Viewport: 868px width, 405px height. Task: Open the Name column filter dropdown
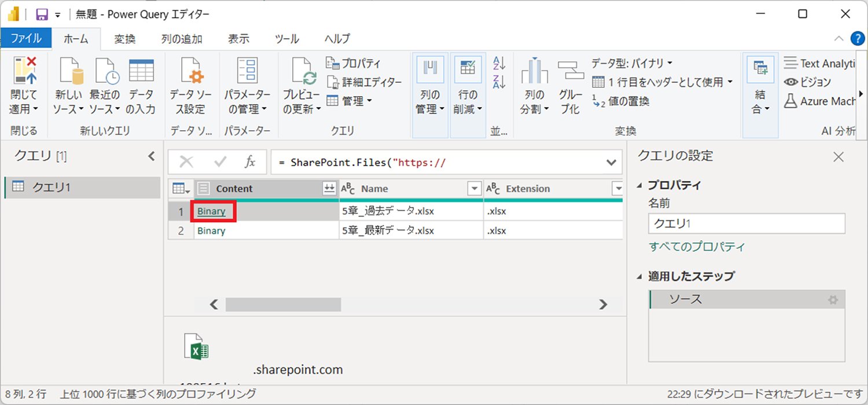point(475,189)
